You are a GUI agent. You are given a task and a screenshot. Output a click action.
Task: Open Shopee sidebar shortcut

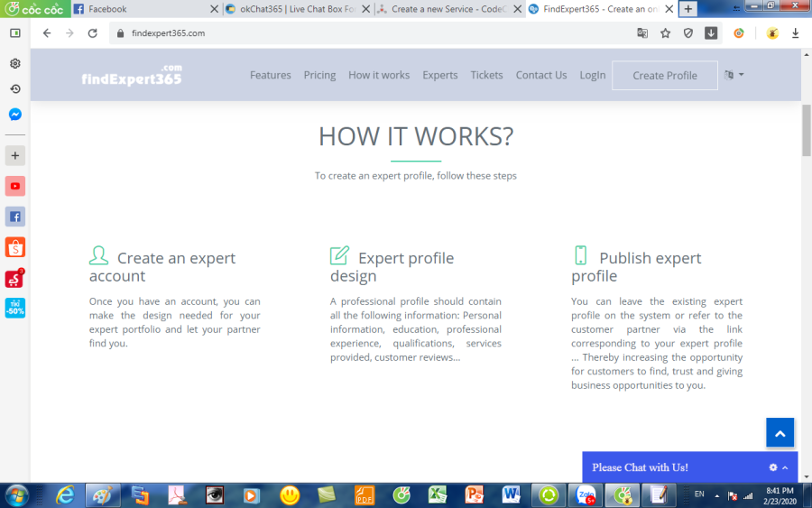tap(15, 247)
